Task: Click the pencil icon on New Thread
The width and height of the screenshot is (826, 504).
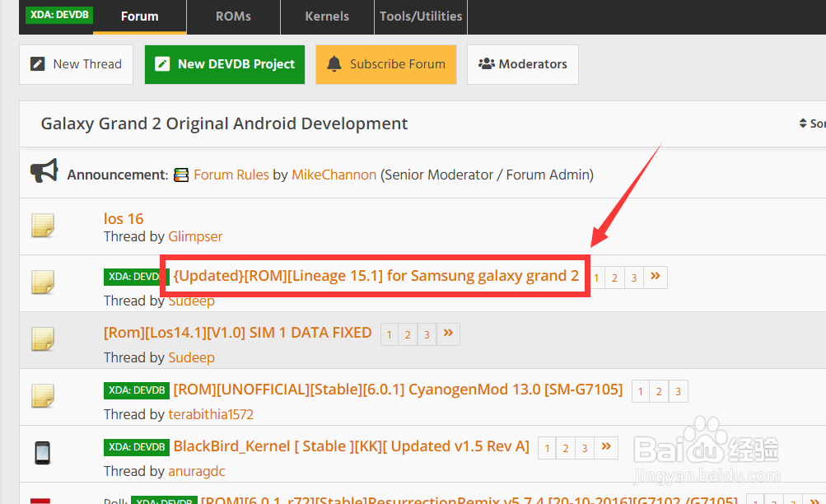Action: tap(37, 63)
